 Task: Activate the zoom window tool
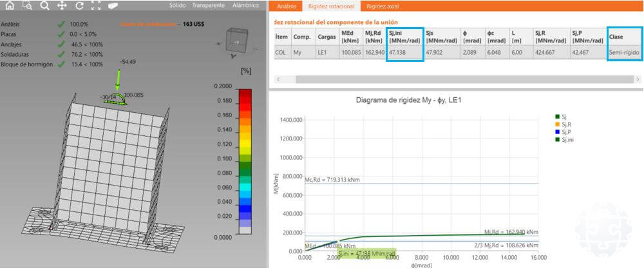(x=27, y=6)
